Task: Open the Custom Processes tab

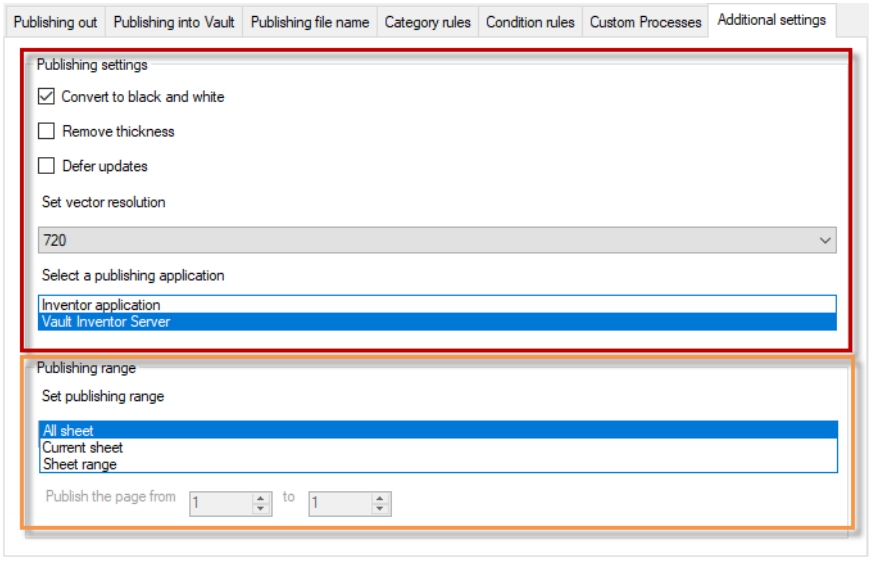Action: click(x=645, y=22)
